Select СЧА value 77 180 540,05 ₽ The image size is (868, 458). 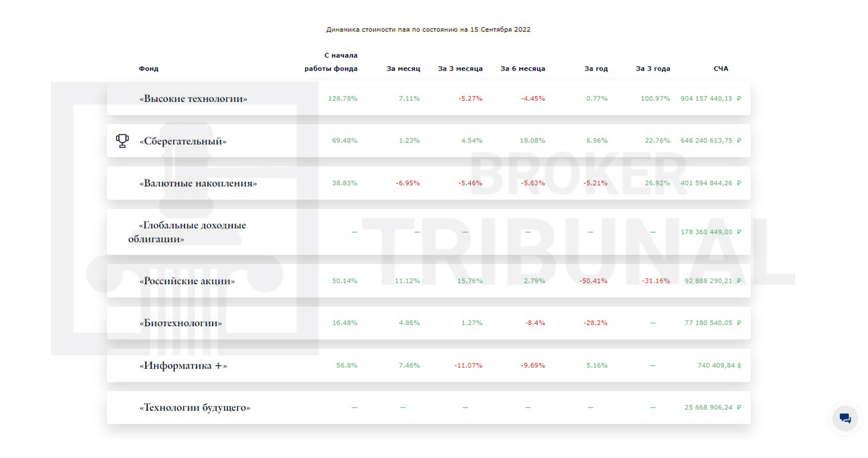pyautogui.click(x=713, y=323)
